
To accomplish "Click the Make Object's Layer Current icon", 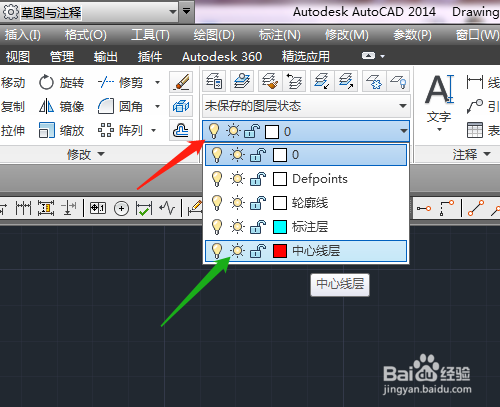I will tap(242, 81).
